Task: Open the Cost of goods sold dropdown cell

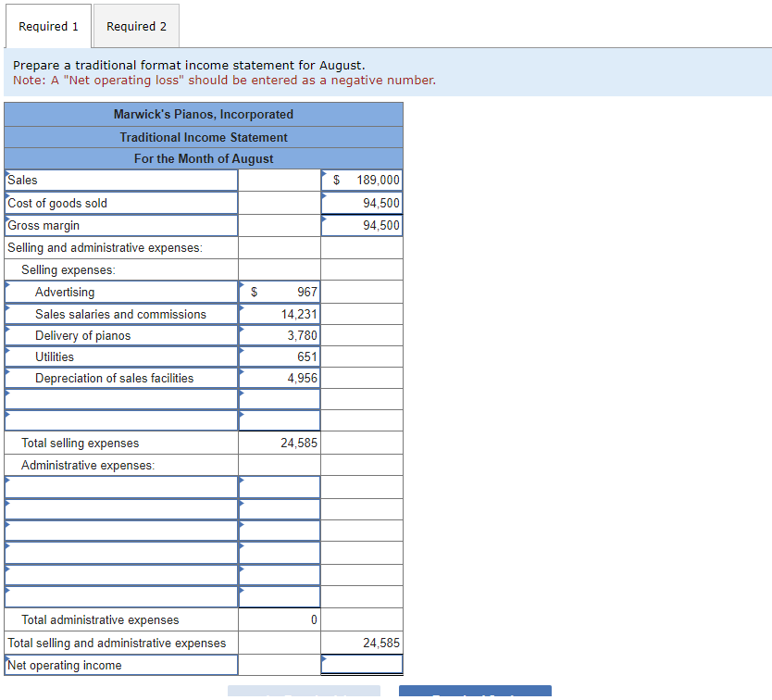Action: pyautogui.click(x=121, y=203)
